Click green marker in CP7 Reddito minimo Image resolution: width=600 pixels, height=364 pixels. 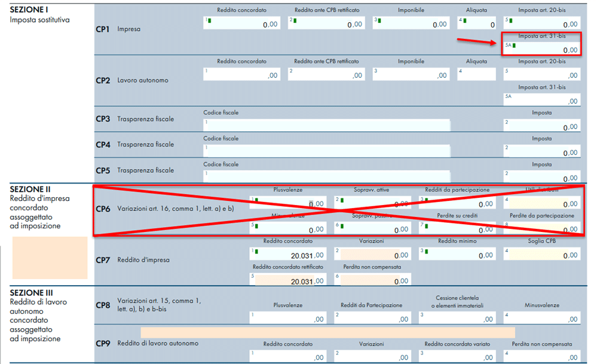point(426,252)
